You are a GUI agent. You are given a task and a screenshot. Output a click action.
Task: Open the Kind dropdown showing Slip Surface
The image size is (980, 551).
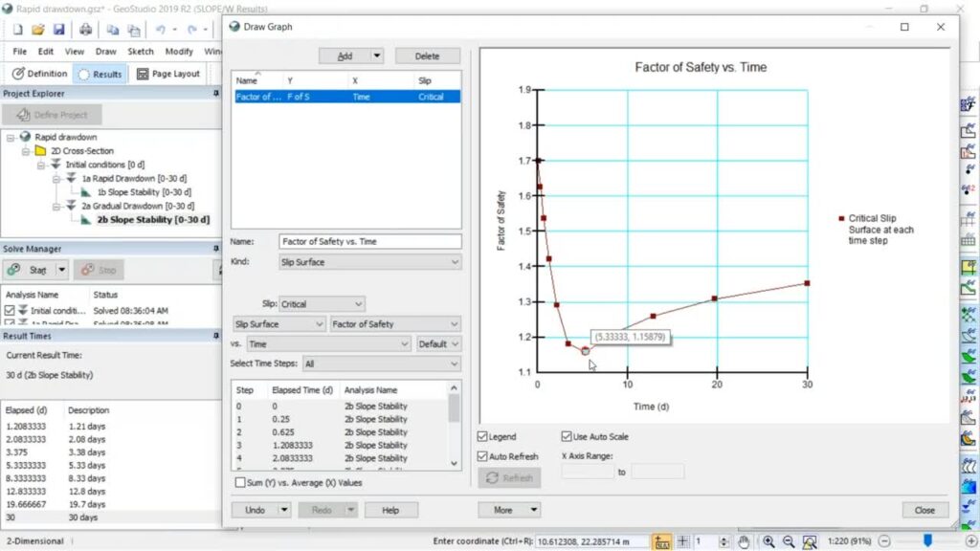click(369, 262)
